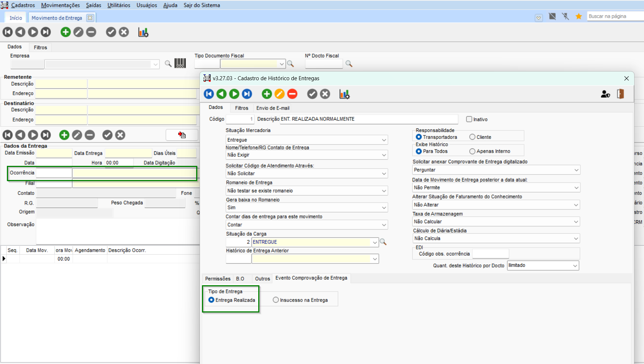Click the red delete record icon in dialog

click(292, 94)
